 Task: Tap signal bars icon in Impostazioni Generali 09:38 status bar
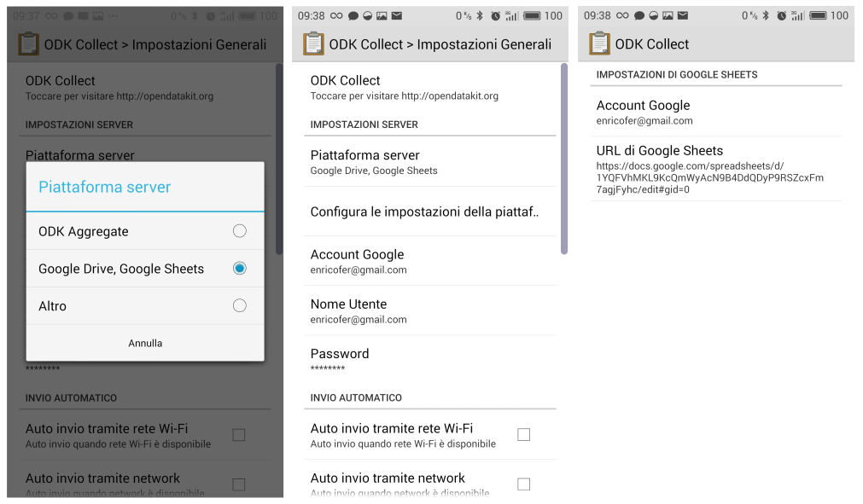(x=512, y=16)
